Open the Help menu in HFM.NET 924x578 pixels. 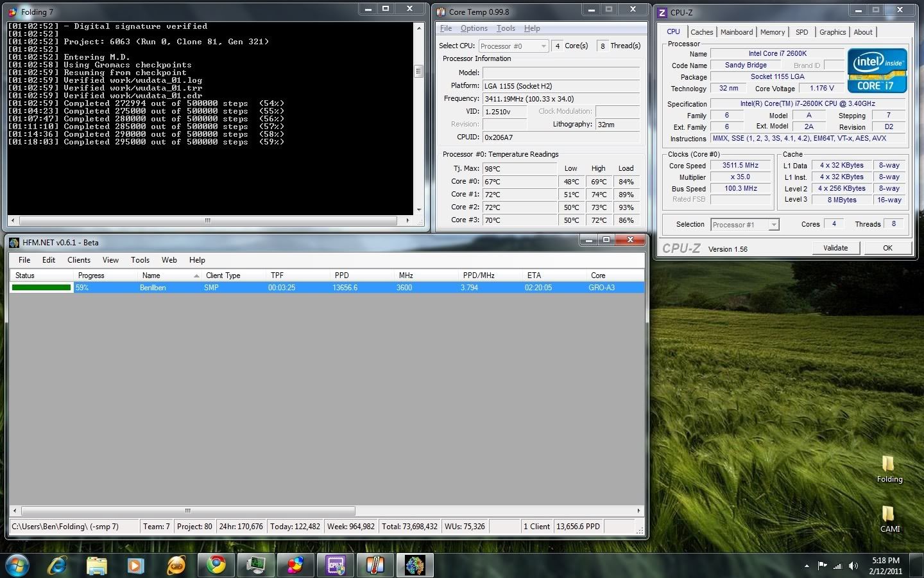click(x=197, y=260)
